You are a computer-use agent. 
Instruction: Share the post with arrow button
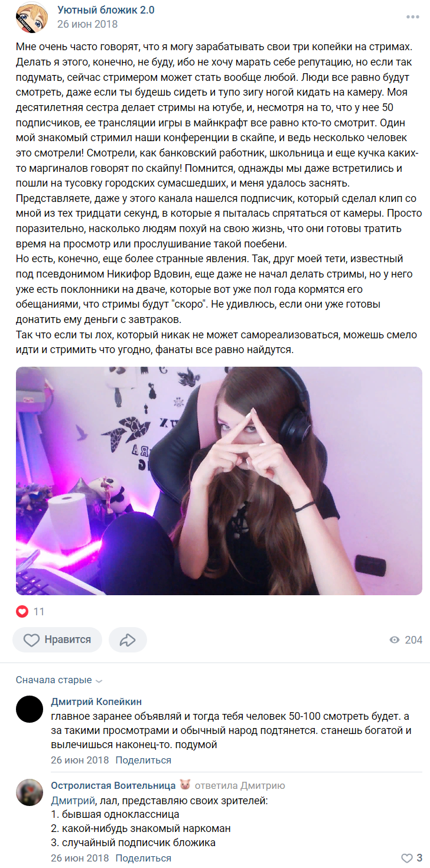pyautogui.click(x=128, y=639)
